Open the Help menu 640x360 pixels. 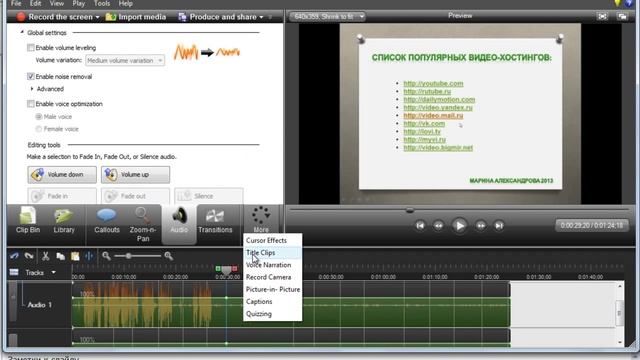tap(125, 4)
